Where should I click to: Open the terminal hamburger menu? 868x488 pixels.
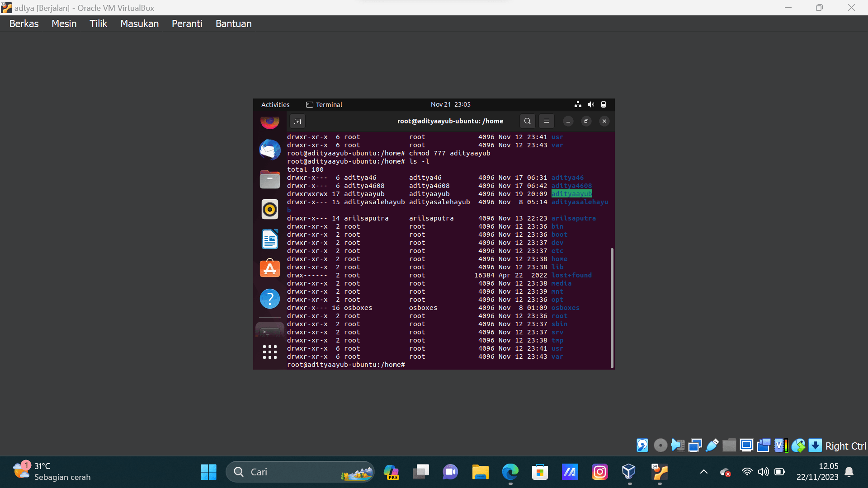(x=546, y=121)
